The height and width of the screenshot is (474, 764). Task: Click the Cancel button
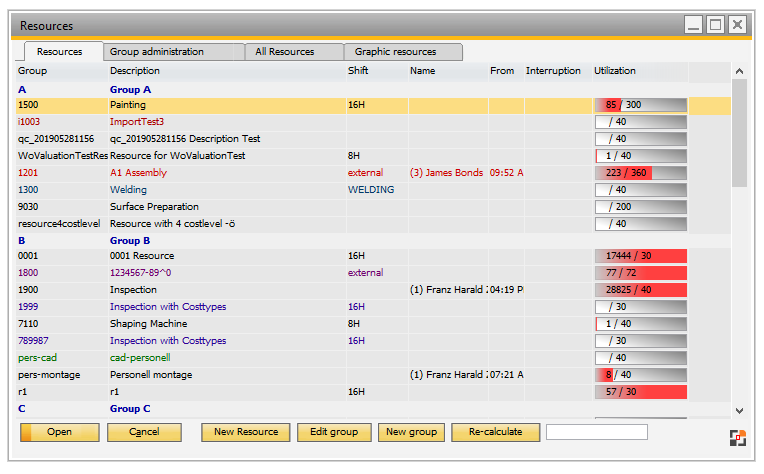[144, 432]
